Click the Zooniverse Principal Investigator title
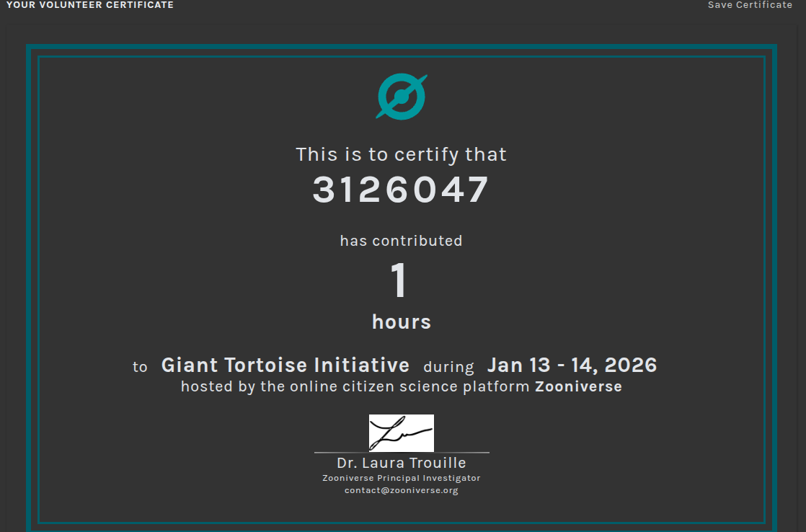 coord(402,478)
